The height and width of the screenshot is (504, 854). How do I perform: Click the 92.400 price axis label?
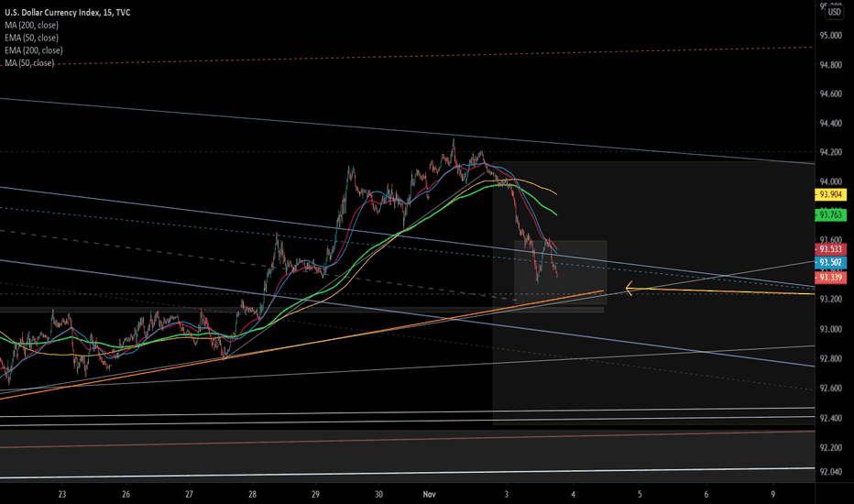830,418
